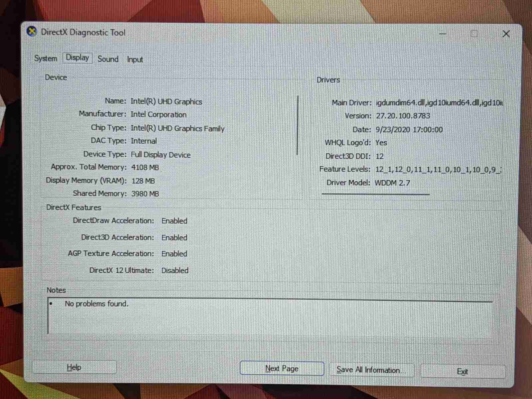
Task: Click inside the Notes text box
Action: coord(266,318)
